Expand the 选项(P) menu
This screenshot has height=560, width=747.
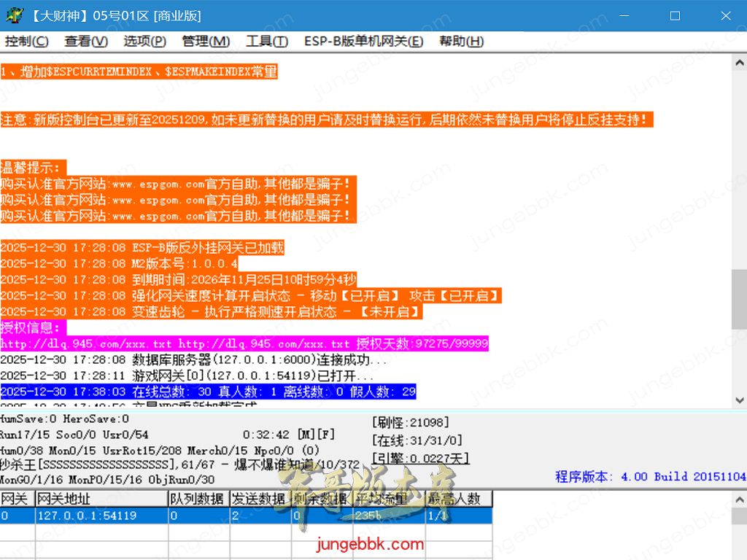[144, 42]
